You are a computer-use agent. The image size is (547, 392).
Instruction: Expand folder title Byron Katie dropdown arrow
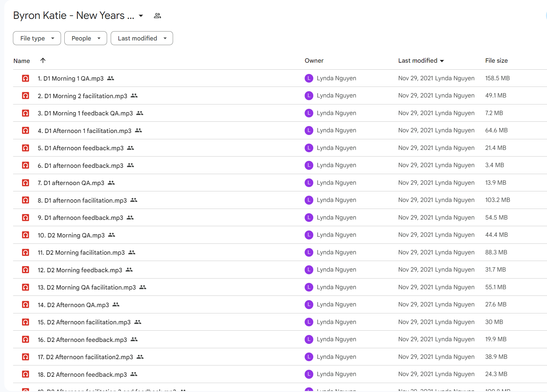tap(141, 16)
